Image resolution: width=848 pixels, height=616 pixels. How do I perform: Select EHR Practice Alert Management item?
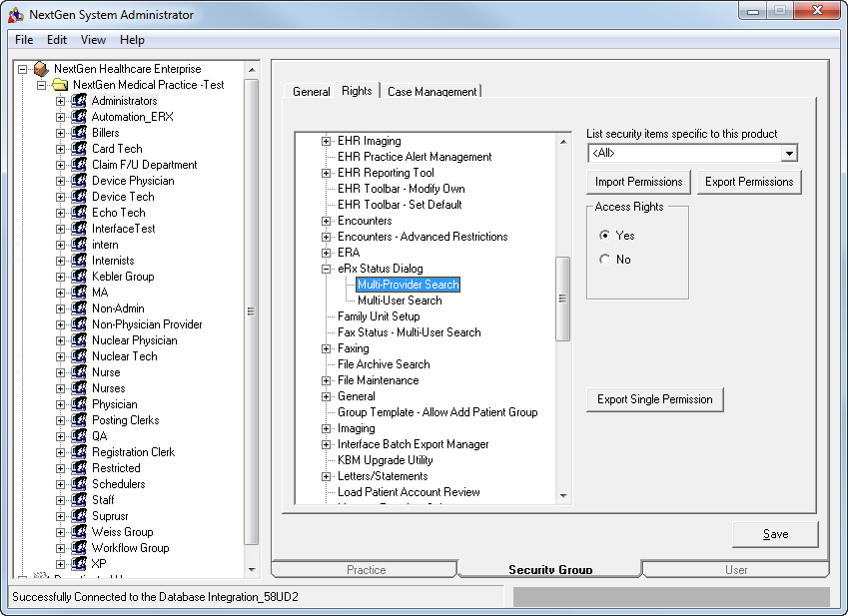point(415,157)
